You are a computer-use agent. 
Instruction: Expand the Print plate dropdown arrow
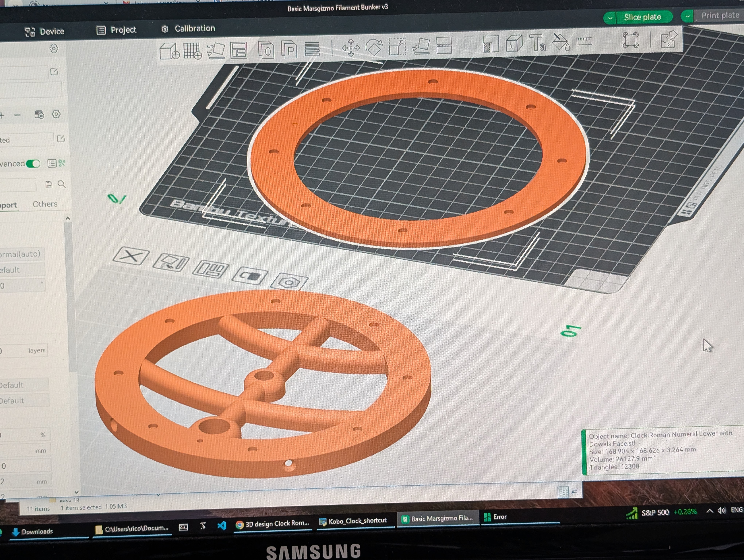(x=687, y=16)
